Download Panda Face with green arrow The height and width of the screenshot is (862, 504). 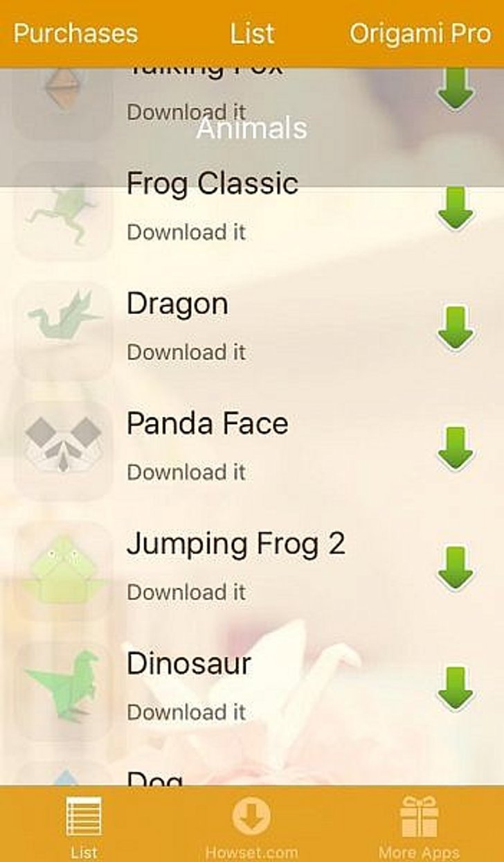point(456,449)
